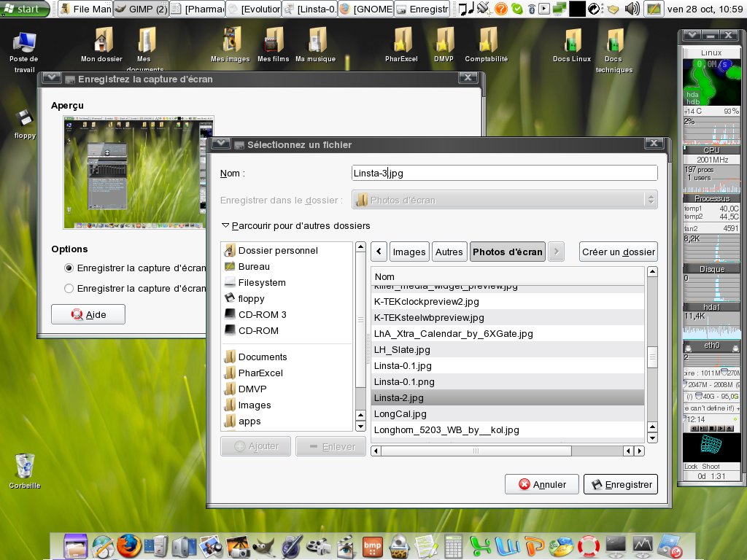The image size is (747, 560).
Task: Select 'DMVP' bookmark in places list
Action: 287,389
